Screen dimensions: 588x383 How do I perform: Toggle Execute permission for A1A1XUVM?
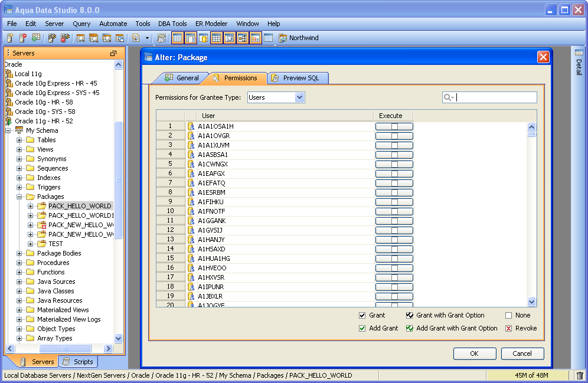[x=394, y=145]
